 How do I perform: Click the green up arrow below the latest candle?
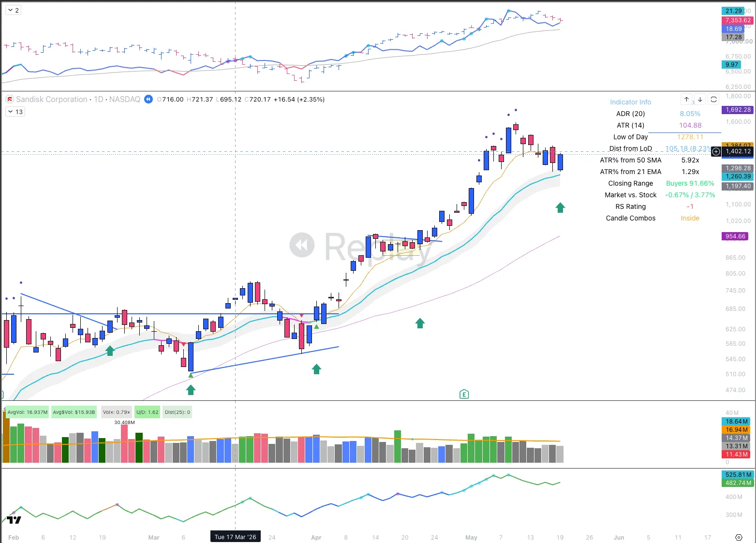560,207
